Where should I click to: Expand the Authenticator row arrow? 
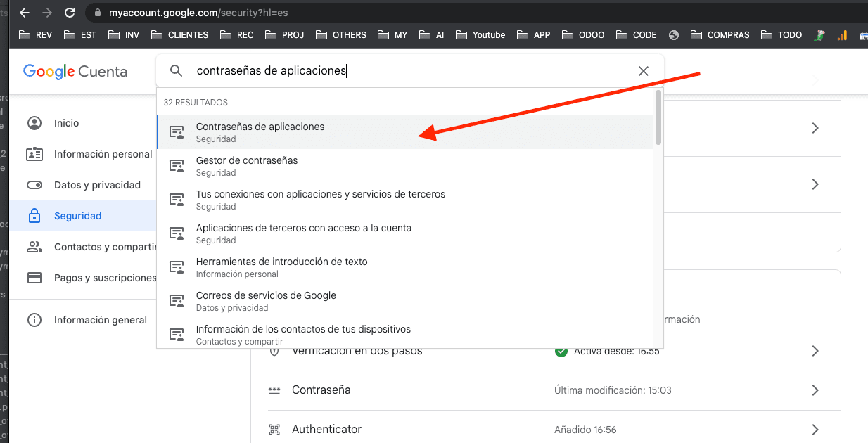[x=815, y=429]
